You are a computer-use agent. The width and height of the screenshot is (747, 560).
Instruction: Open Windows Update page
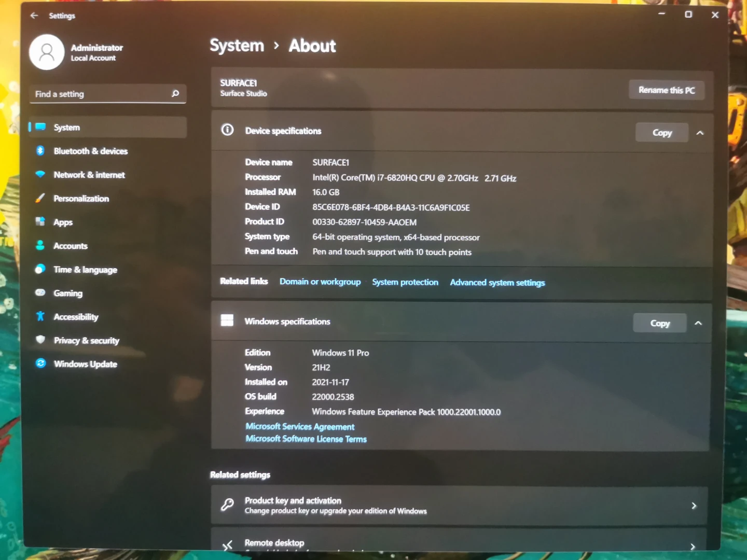pyautogui.click(x=108, y=364)
